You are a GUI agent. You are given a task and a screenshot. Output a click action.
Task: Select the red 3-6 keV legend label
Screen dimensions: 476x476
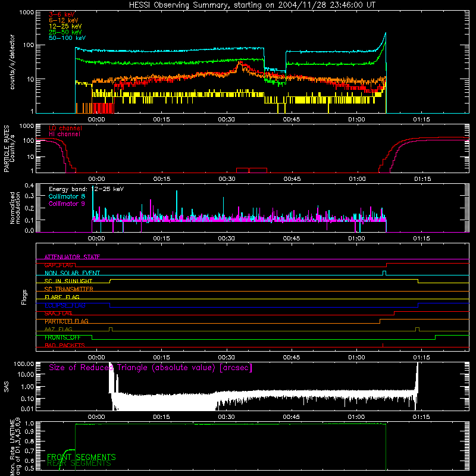[62, 14]
